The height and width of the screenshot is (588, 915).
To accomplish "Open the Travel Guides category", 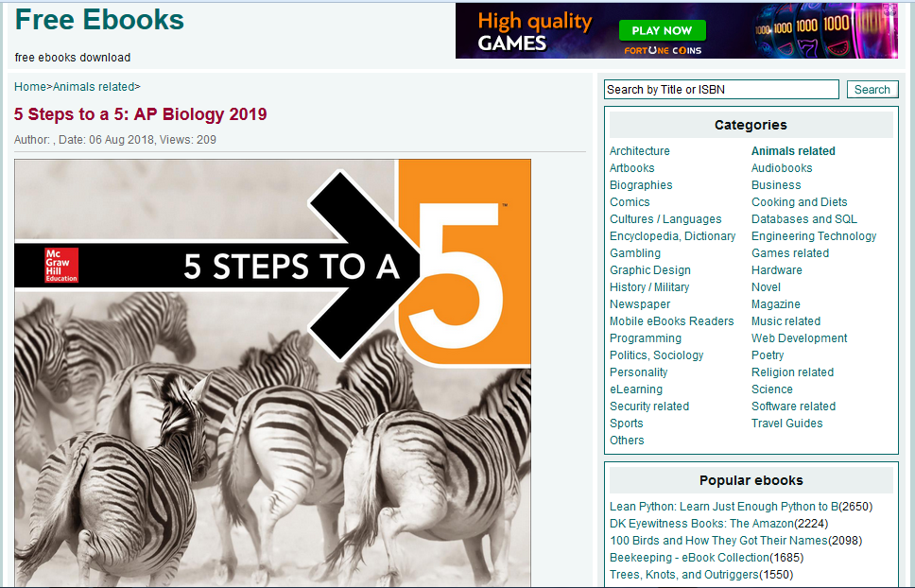I will click(786, 423).
